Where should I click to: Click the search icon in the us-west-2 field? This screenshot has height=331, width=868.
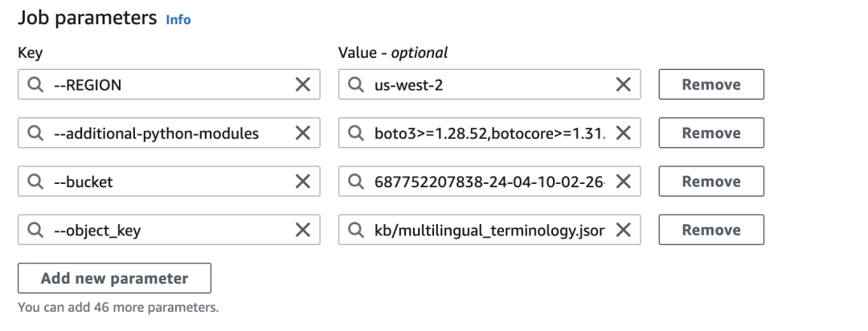click(x=356, y=85)
